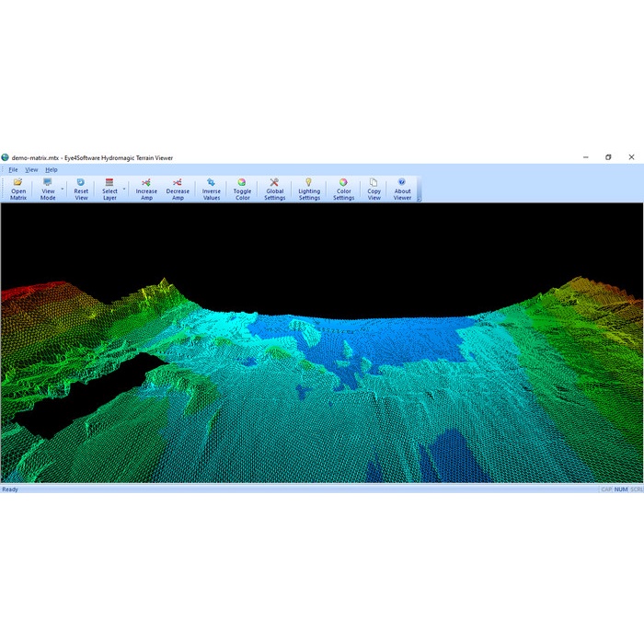Click the 3D terrain wireframe viewport

(322, 342)
